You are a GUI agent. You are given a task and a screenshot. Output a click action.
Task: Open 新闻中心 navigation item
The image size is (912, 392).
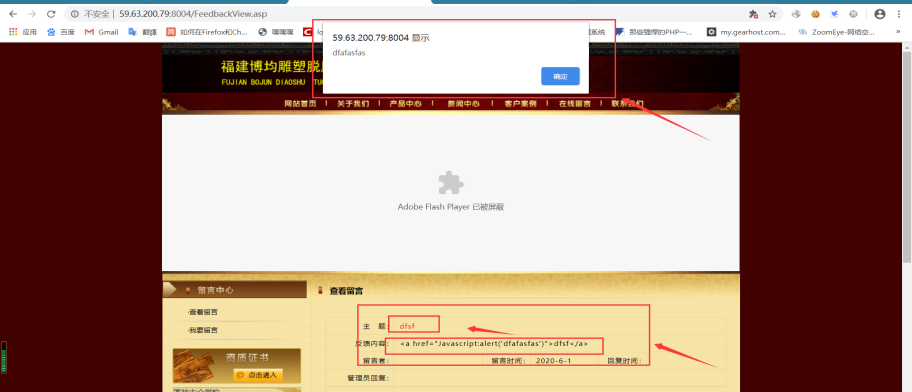(464, 104)
